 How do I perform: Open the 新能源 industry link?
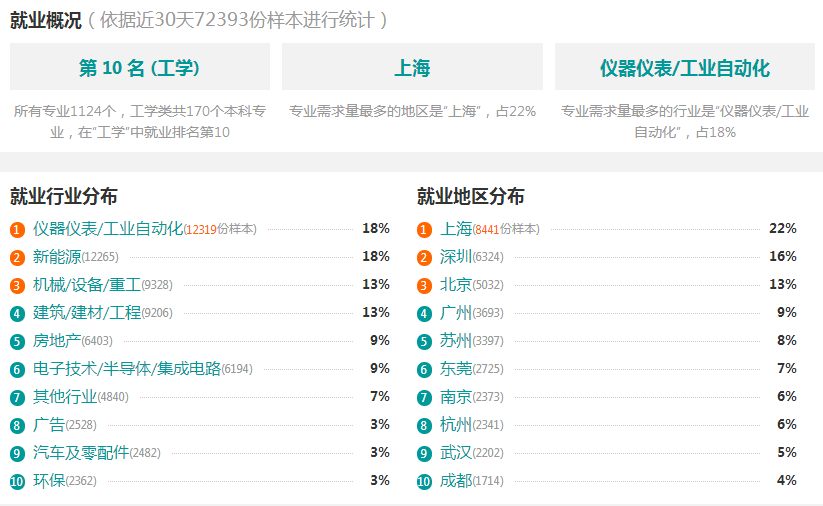pos(57,257)
